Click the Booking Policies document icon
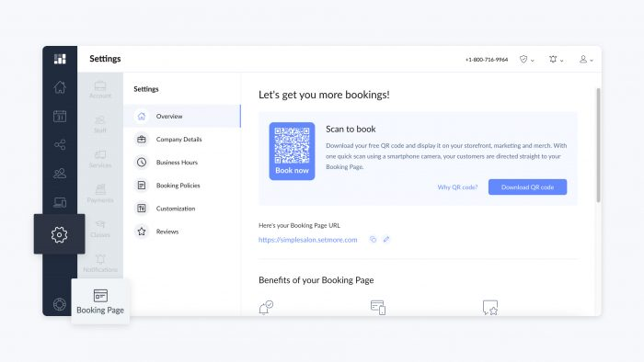644x362 pixels. click(x=142, y=186)
